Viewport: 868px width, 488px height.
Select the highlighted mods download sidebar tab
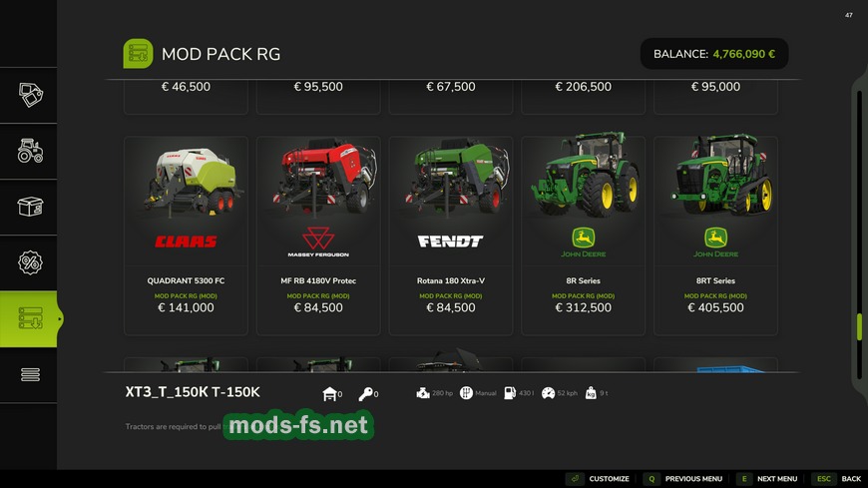[x=30, y=318]
